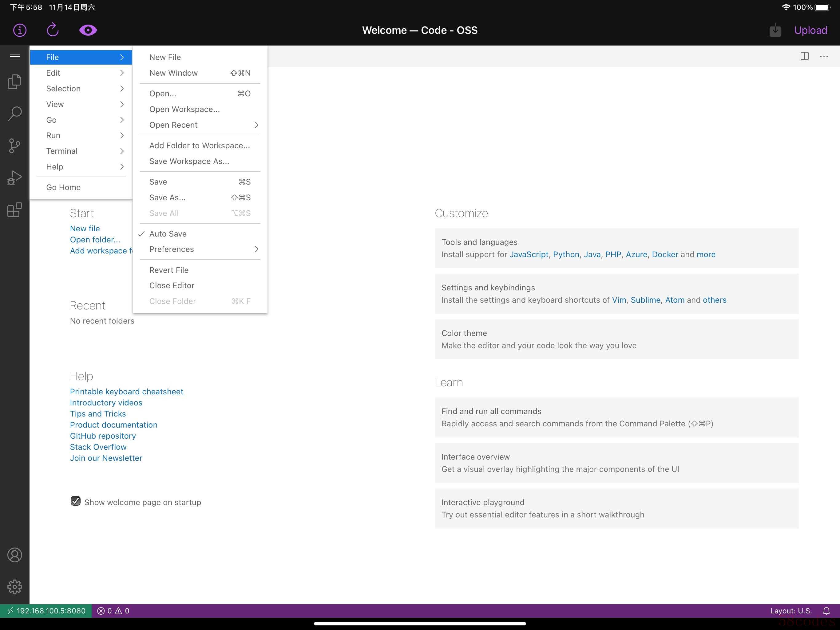Open Stack Overflow link
The width and height of the screenshot is (840, 630).
(x=98, y=447)
